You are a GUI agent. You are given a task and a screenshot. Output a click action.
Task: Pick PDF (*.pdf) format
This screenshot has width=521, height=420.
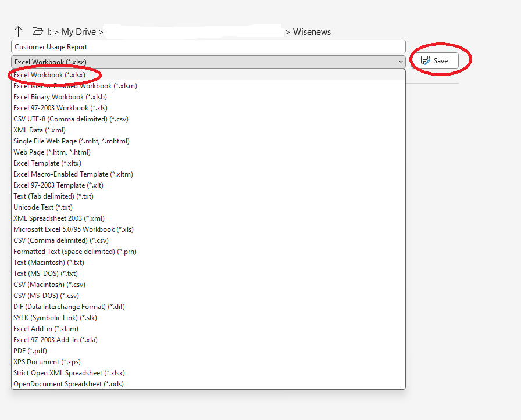pyautogui.click(x=208, y=351)
